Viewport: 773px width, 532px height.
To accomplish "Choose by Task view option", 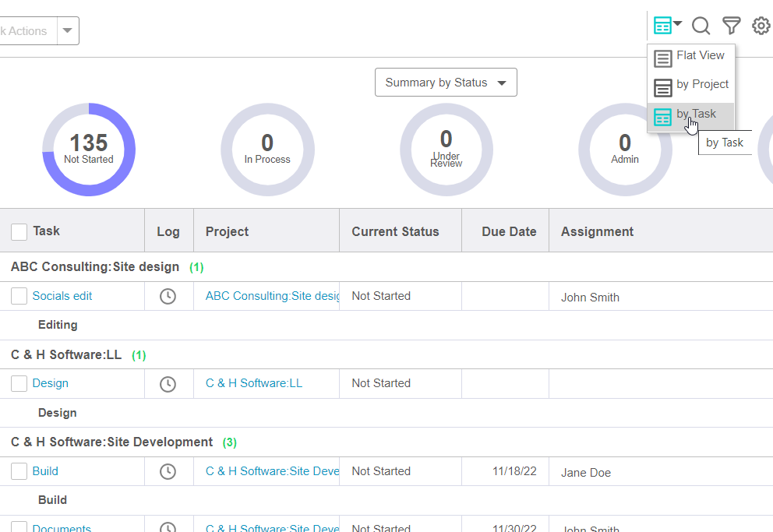I will point(695,114).
